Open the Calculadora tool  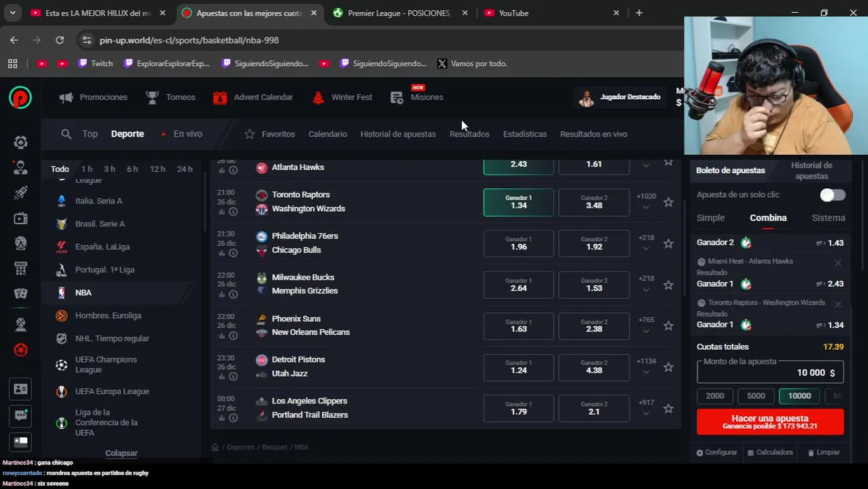(x=770, y=452)
